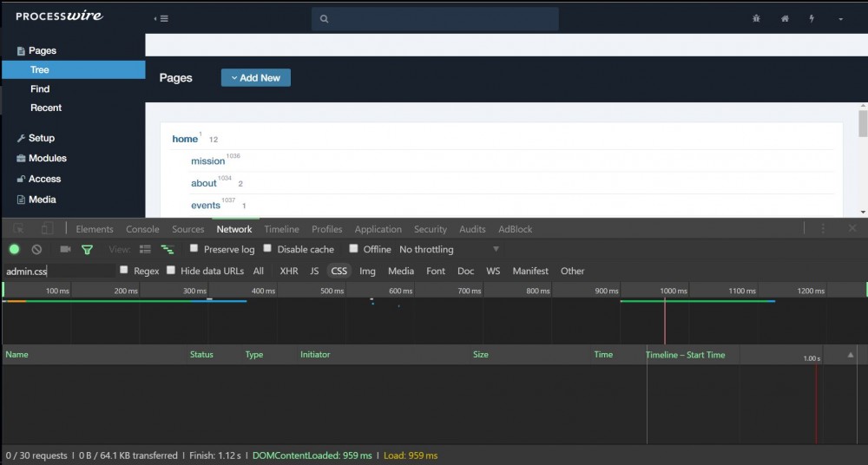The height and width of the screenshot is (465, 868).
Task: Check the Disable cache checkbox
Action: pos(267,249)
